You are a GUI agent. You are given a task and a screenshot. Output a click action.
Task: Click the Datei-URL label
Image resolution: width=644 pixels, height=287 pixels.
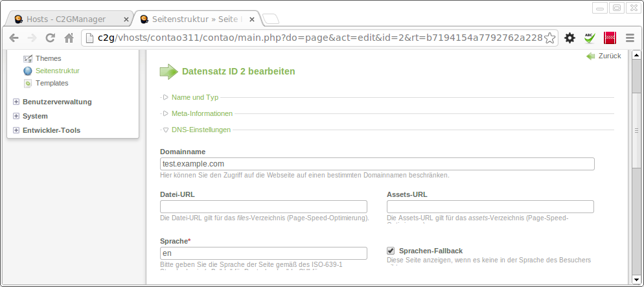[x=178, y=194]
